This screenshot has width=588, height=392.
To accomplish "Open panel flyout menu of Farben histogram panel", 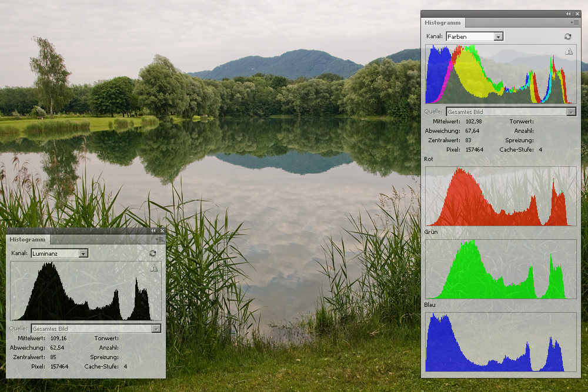I will 574,22.
